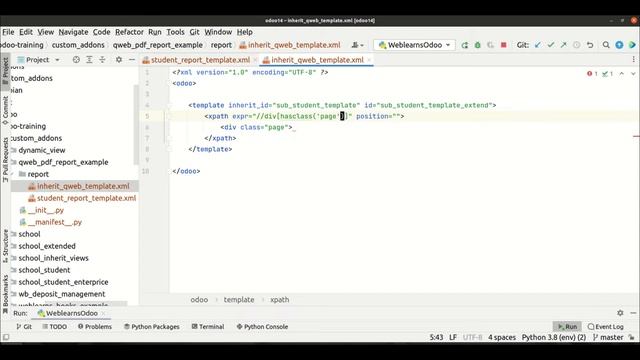Open the Python Console tool window
This screenshot has height=360, width=640.
pos(262,327)
